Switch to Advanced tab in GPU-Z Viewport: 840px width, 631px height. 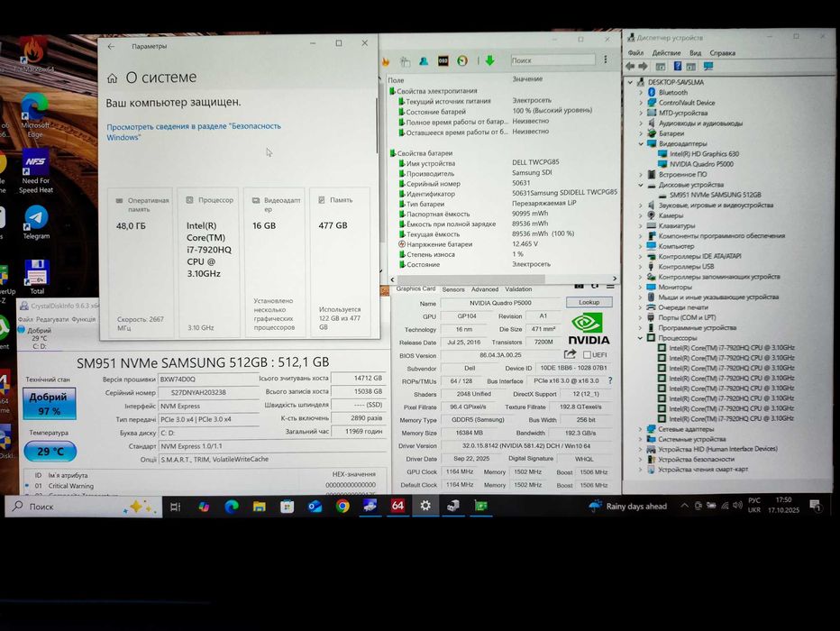485,289
